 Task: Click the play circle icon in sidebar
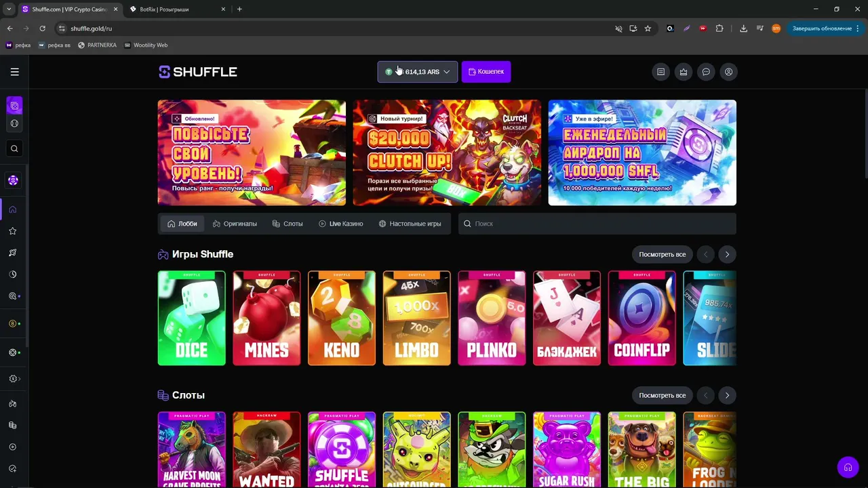coord(13,447)
